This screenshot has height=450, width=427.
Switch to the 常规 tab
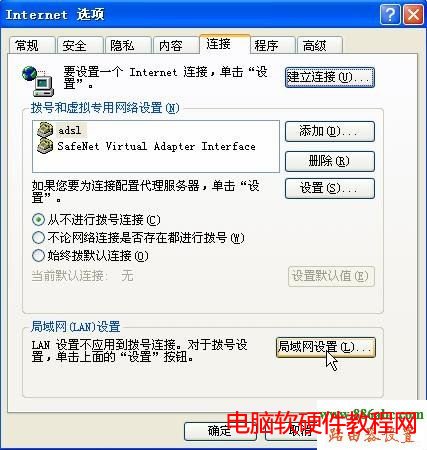click(32, 45)
